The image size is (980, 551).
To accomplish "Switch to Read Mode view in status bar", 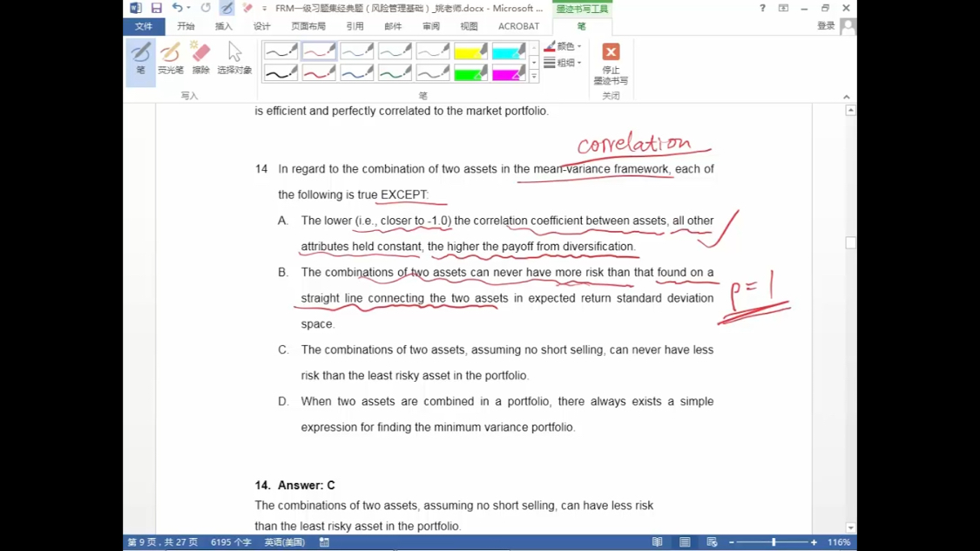I will coord(658,542).
